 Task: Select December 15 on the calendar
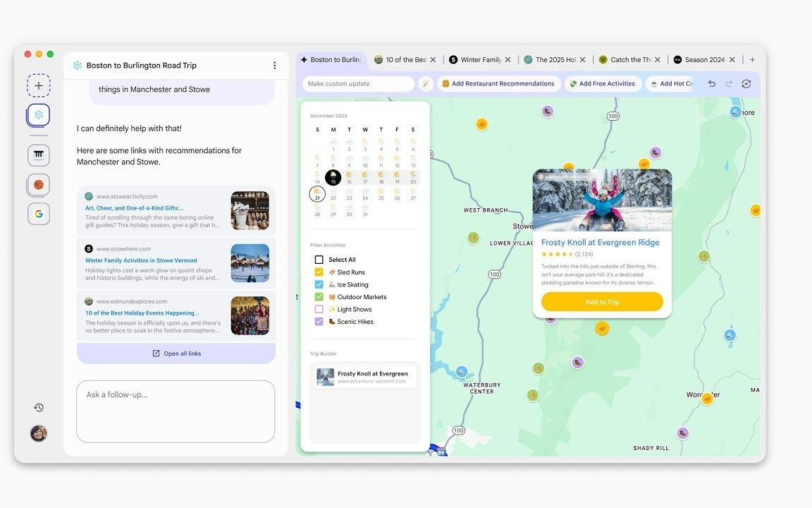click(x=333, y=178)
